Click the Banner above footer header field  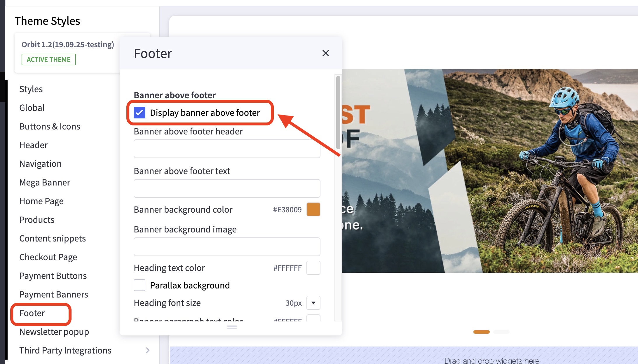click(227, 149)
